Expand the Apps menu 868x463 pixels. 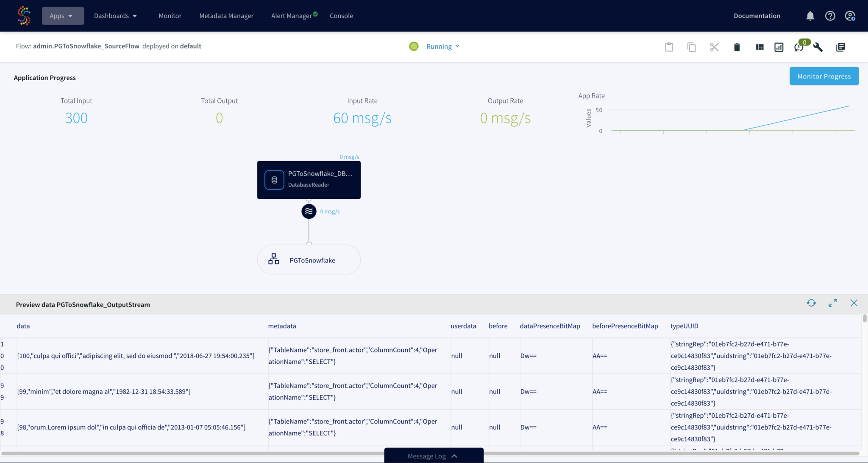[63, 16]
